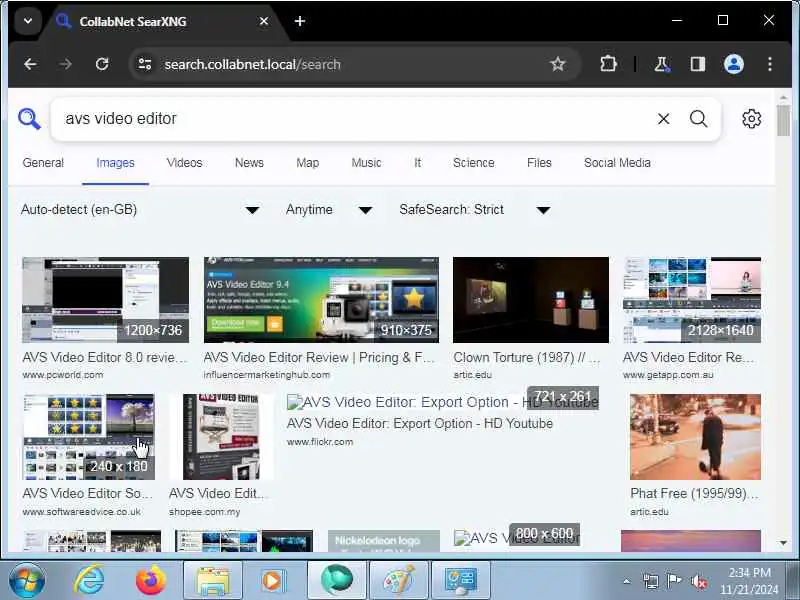The width and height of the screenshot is (800, 600).
Task: Open the Chrome profile avatar
Action: click(x=734, y=64)
